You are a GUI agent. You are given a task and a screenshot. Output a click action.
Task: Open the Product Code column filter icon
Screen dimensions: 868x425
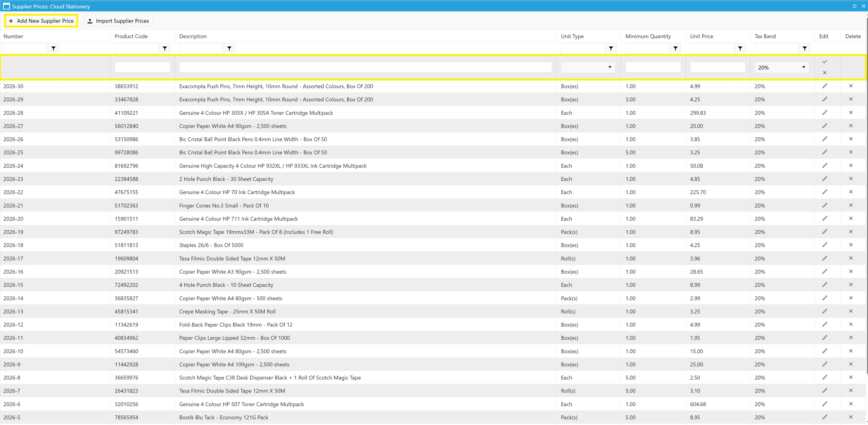pyautogui.click(x=165, y=49)
